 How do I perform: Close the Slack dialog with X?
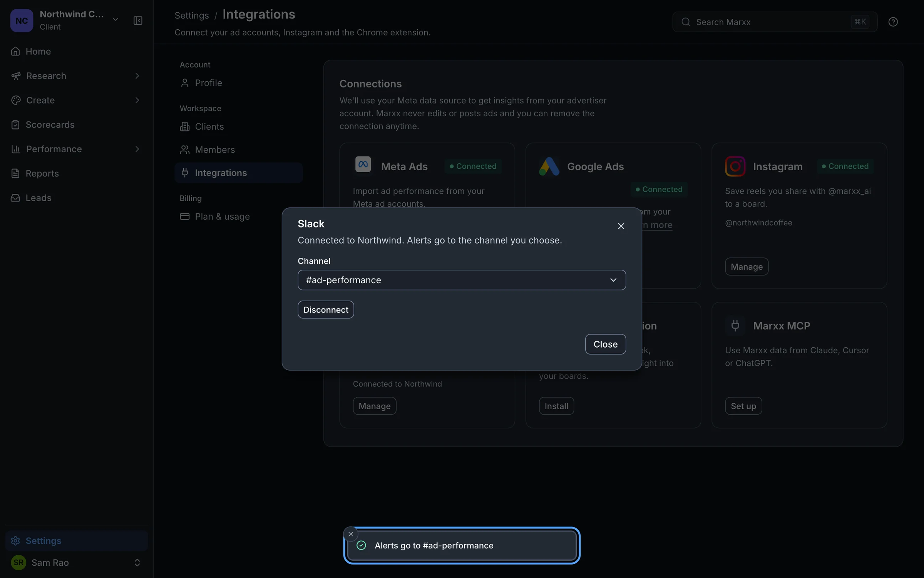point(621,226)
